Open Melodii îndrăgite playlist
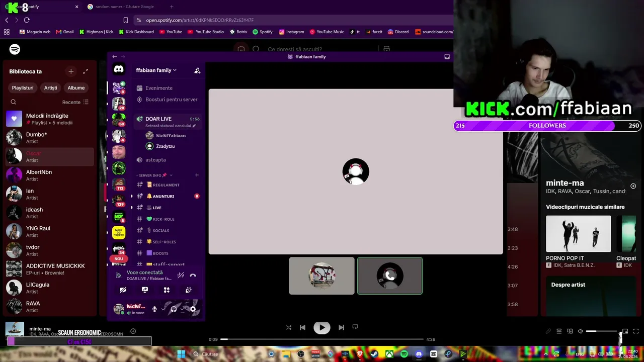 (x=49, y=119)
